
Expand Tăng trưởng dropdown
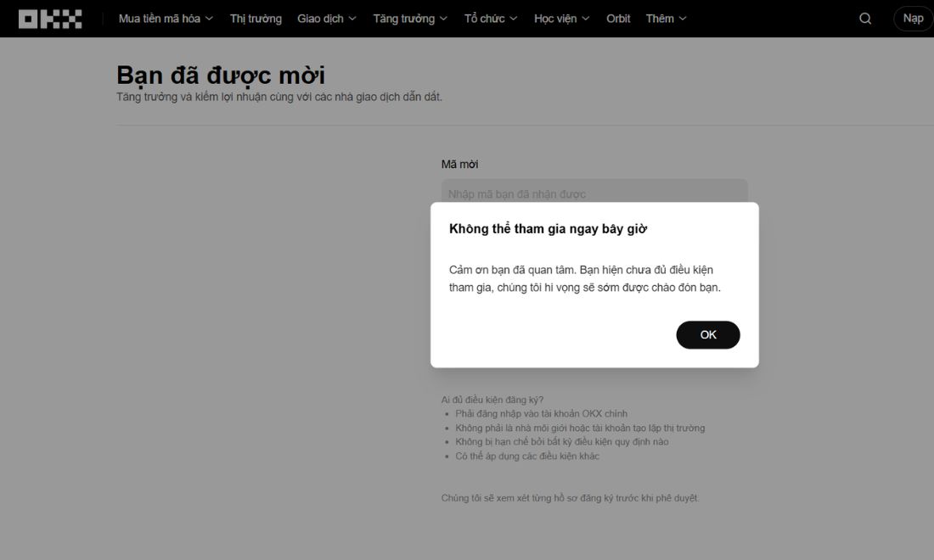(410, 19)
